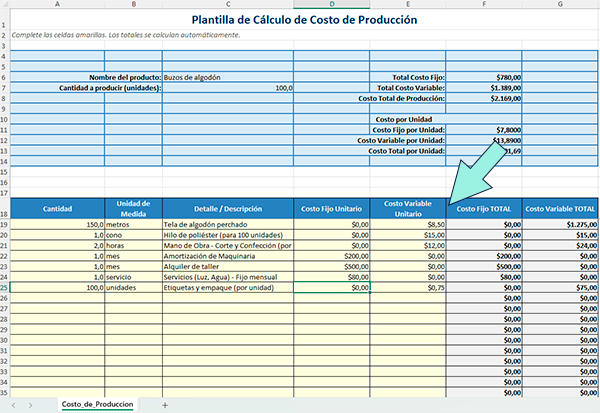Select the Costo Total de Producción value $2.169,00
600x413 pixels.
484,98
